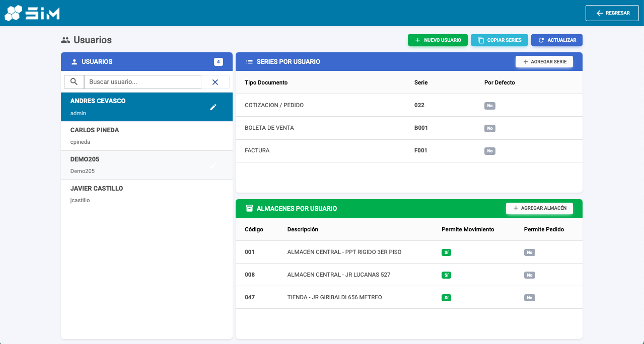Click warehouse code 008
The height and width of the screenshot is (344, 644).
coord(250,275)
